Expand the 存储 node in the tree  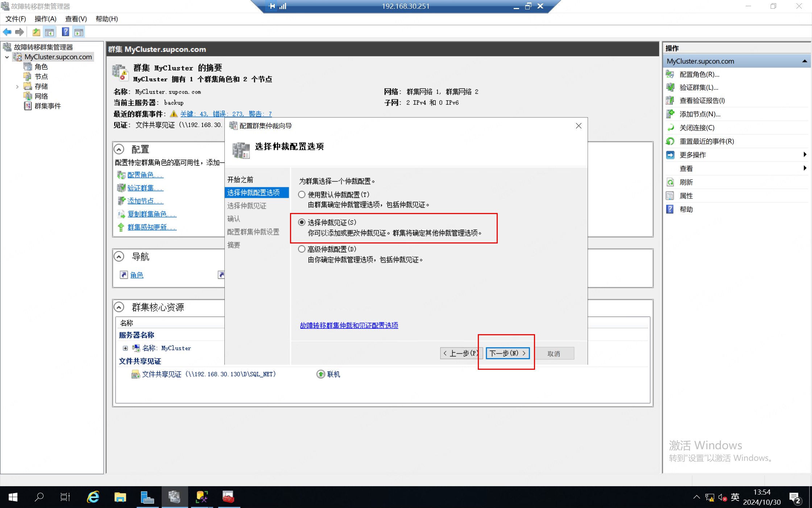pyautogui.click(x=17, y=87)
